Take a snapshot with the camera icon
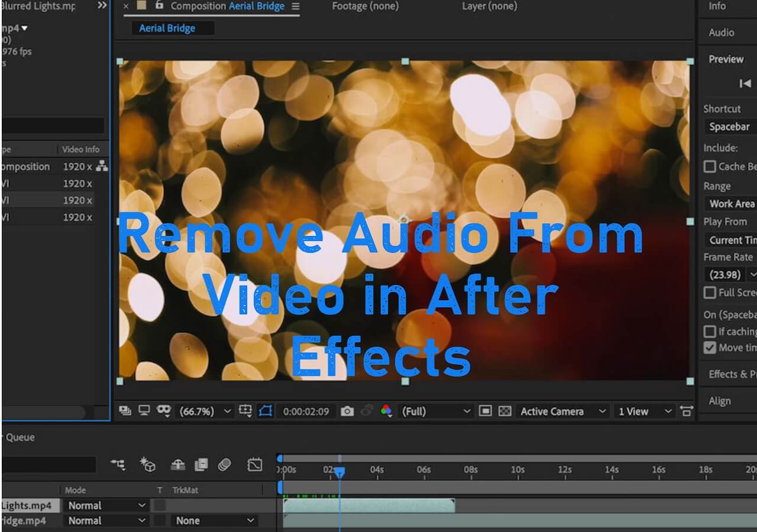This screenshot has width=757, height=532. point(347,411)
